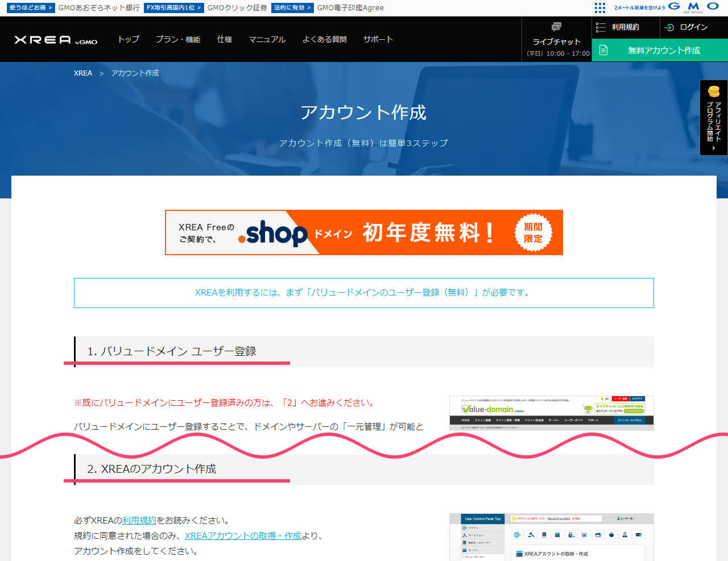Viewport: 728px width, 561px height.
Task: Click the 法的に有効 badge
Action: [292, 7]
